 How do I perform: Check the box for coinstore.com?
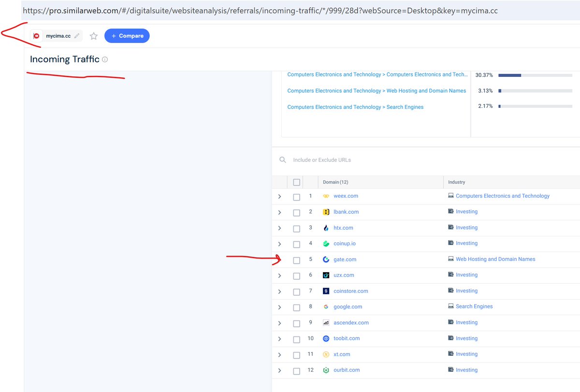tap(297, 292)
